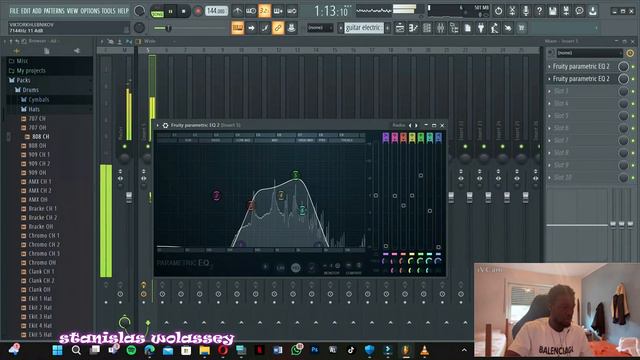The height and width of the screenshot is (360, 640).
Task: Click the red record button
Action: pyautogui.click(x=198, y=11)
